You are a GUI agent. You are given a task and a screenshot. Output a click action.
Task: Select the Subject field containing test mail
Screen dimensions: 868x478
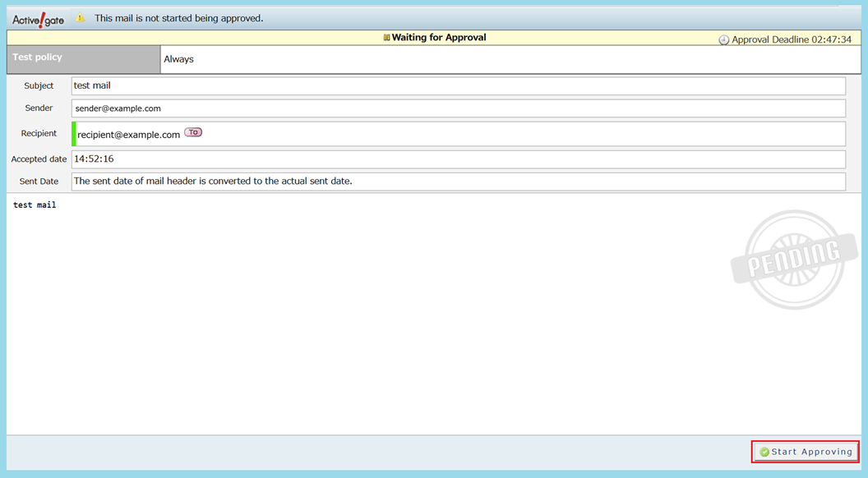459,85
